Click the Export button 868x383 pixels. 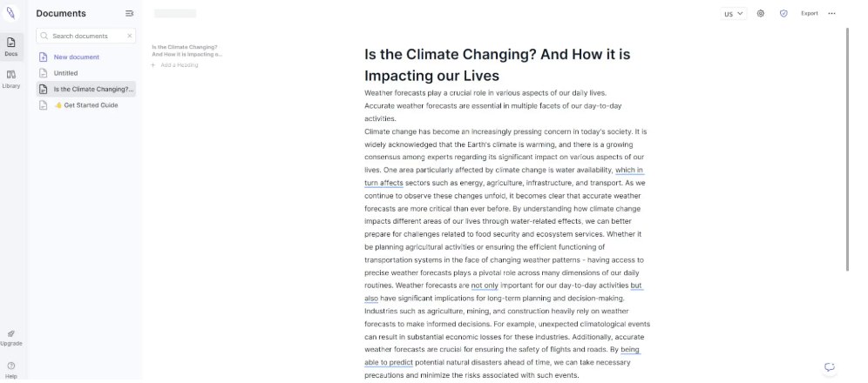[810, 14]
